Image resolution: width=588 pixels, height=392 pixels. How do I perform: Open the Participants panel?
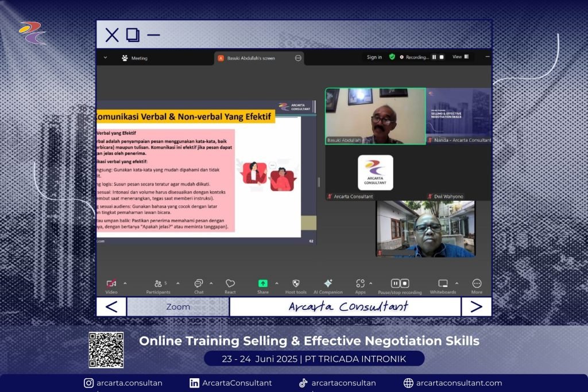158,284
